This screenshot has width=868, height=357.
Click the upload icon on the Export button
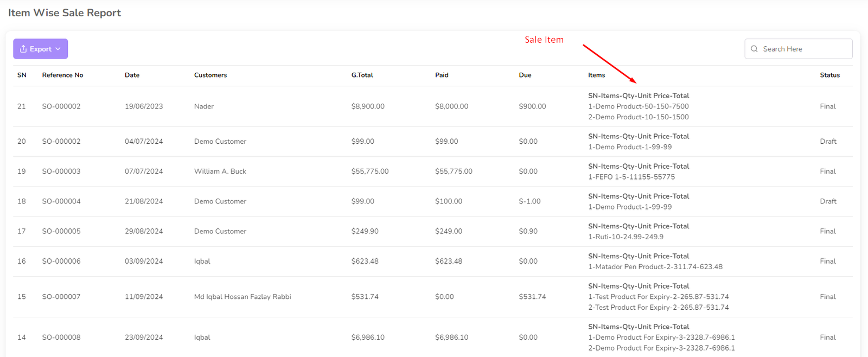[23, 49]
